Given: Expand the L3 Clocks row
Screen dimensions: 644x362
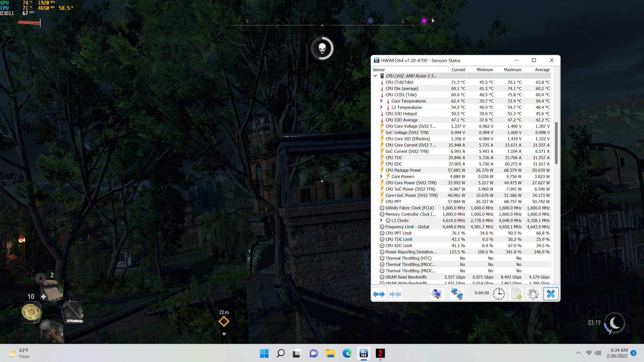Looking at the screenshot, I should [381, 220].
